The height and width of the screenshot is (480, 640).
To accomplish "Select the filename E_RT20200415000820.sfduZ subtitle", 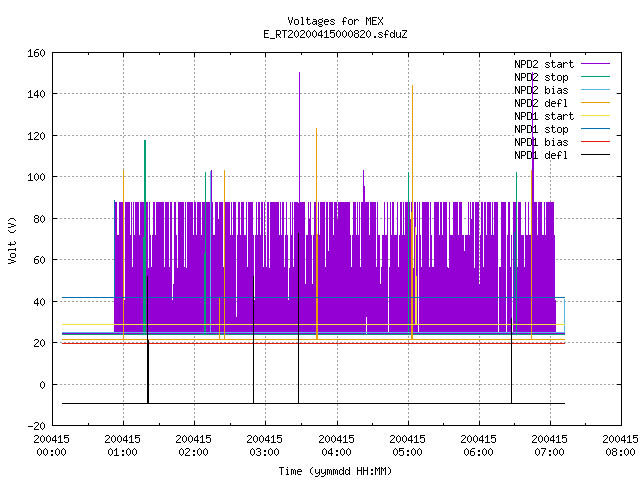I will [335, 34].
